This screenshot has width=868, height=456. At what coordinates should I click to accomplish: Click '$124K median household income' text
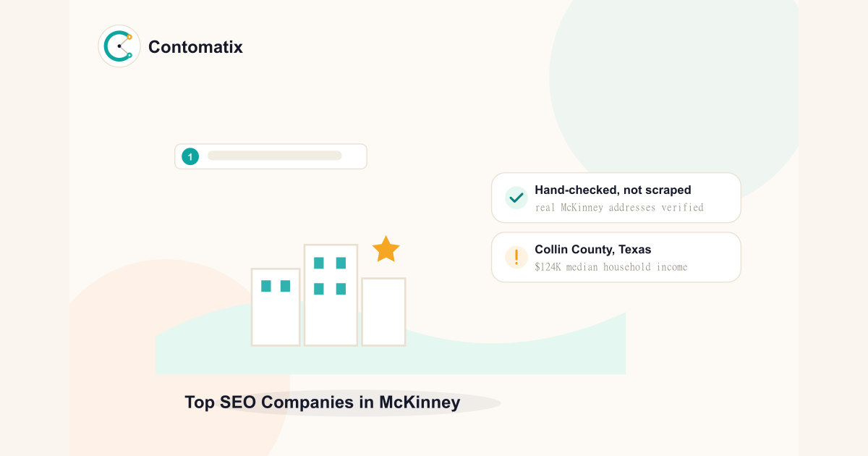click(611, 267)
